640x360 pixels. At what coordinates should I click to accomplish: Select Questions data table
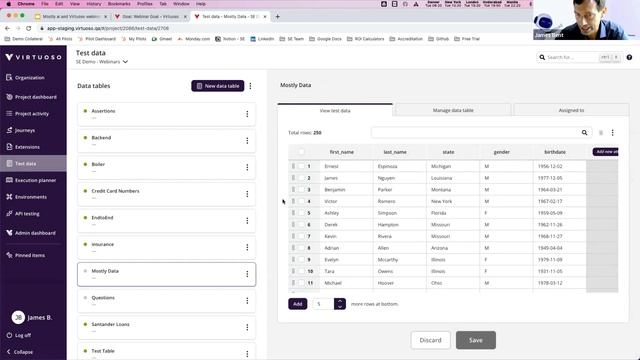click(167, 301)
